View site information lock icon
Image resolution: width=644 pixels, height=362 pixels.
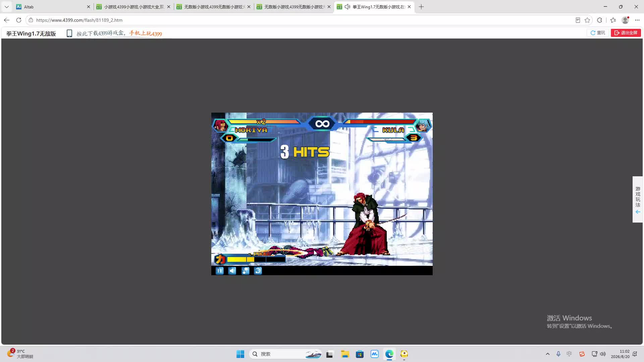31,20
